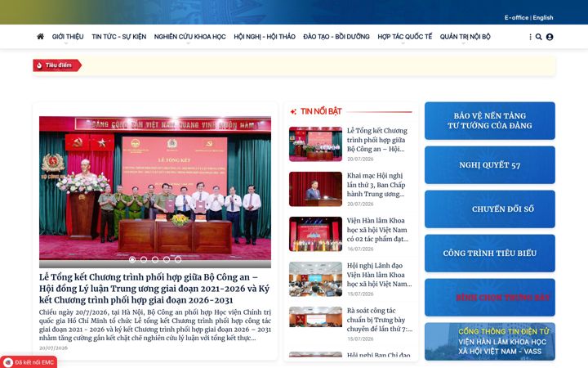Screen dimensions: 588x368
Task: Open thumbnail of Lễ Tổng kết article
Action: pyautogui.click(x=315, y=144)
